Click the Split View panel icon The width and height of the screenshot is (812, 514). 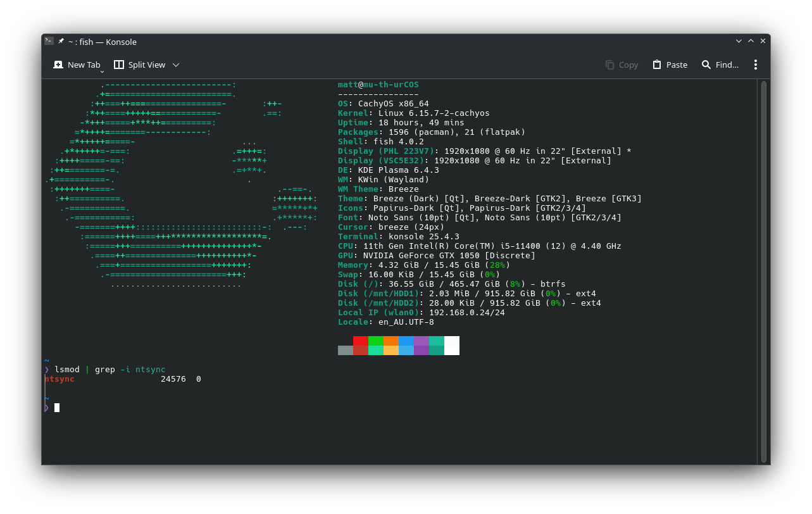[119, 65]
